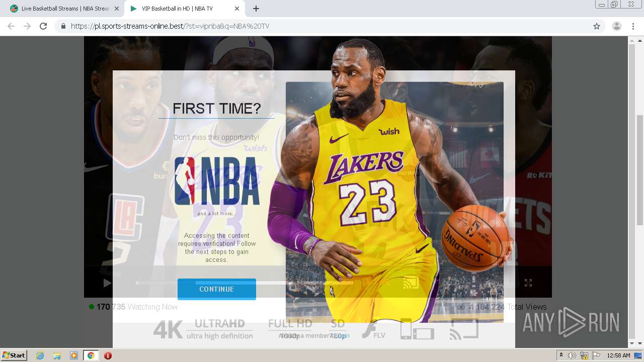This screenshot has height=362, width=644.
Task: Reload the current page
Action: (x=43, y=26)
